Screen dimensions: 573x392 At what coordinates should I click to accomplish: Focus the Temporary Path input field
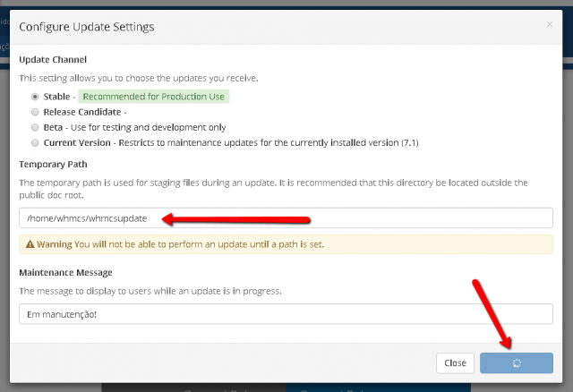pyautogui.click(x=286, y=218)
